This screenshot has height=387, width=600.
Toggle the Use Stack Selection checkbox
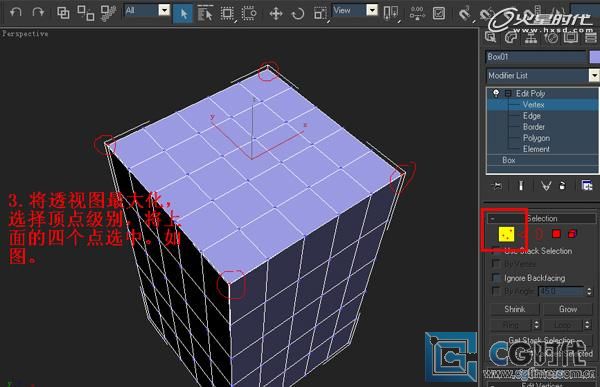click(x=496, y=251)
